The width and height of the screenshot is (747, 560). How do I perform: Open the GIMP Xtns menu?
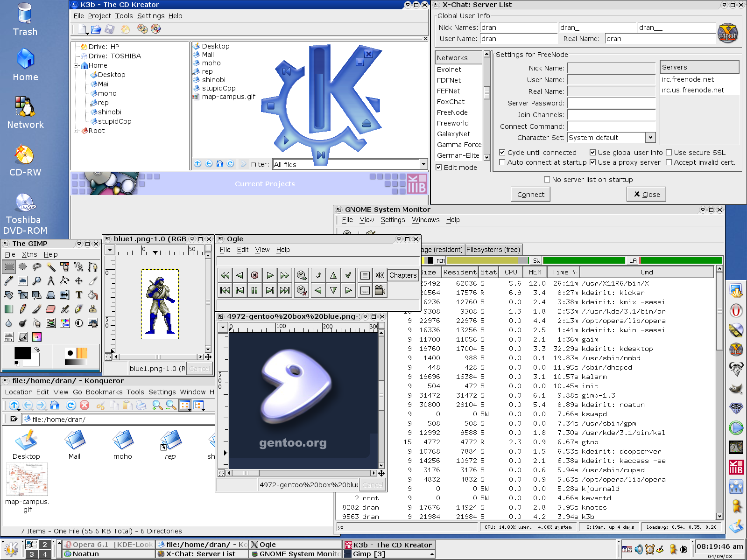click(x=29, y=254)
